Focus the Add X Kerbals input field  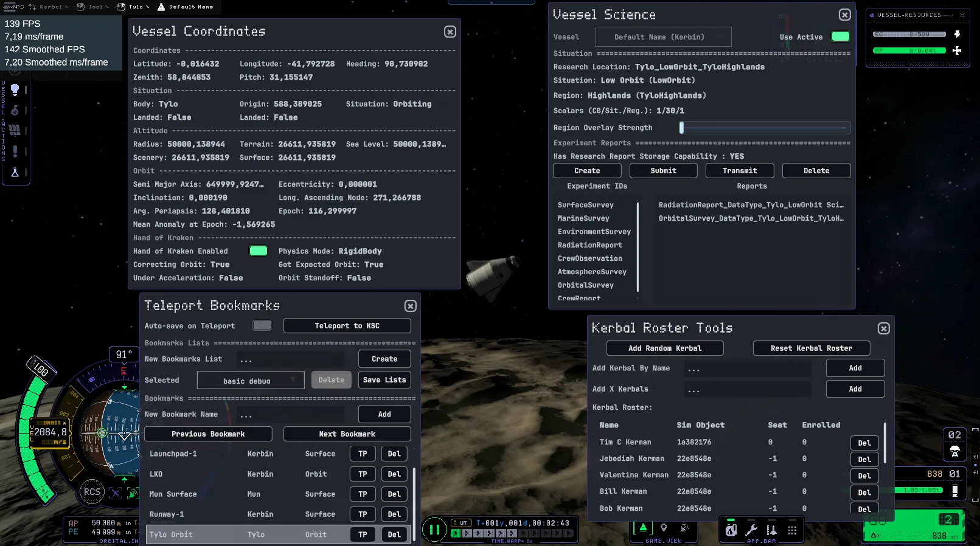point(748,390)
